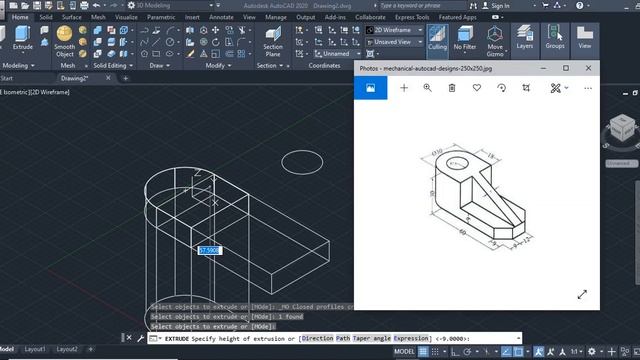Click the Open file folder icon
Viewport: 640px width, 360px height.
pos(25,5)
